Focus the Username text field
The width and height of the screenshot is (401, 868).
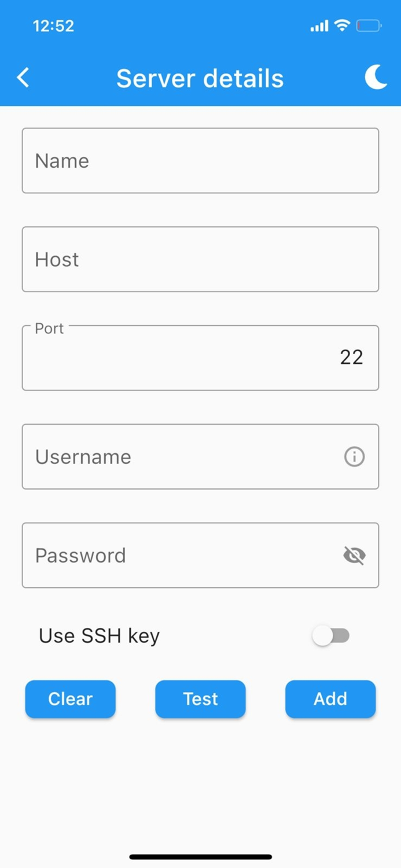pos(174,457)
